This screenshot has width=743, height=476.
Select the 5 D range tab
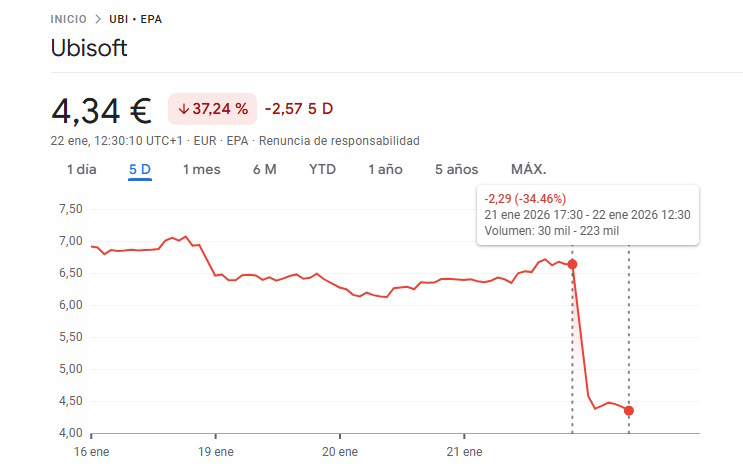pos(139,169)
